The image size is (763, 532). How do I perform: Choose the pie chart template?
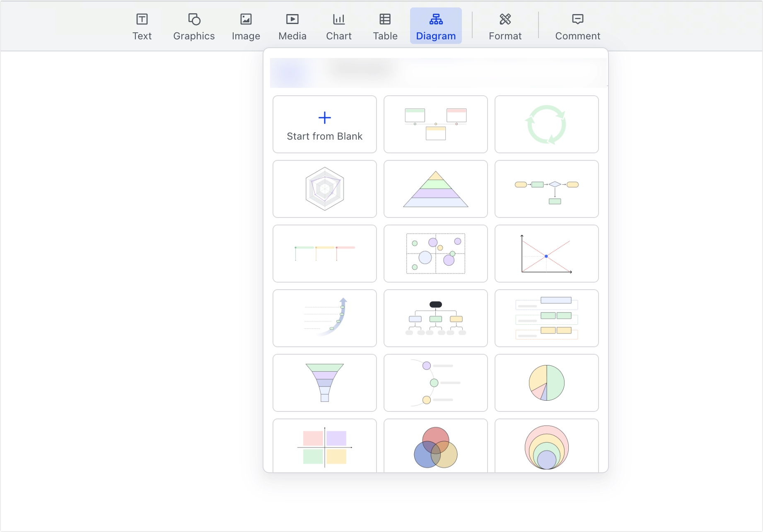[x=547, y=383]
